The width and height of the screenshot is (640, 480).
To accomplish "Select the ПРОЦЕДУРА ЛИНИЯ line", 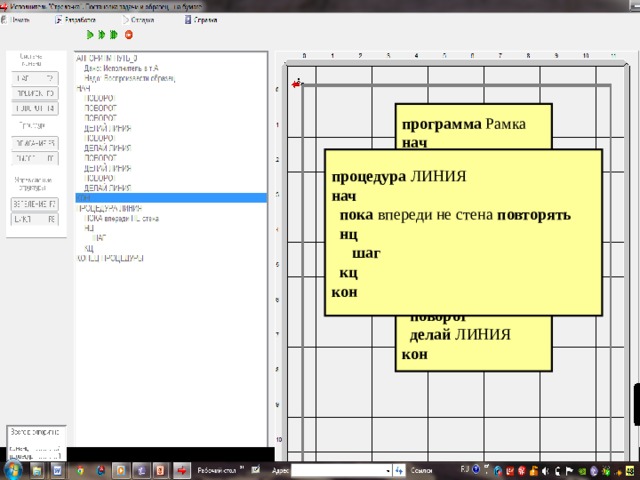I will click(109, 208).
